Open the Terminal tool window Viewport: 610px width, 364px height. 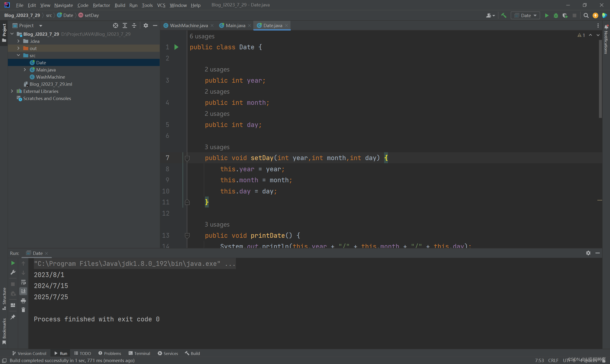coord(139,353)
